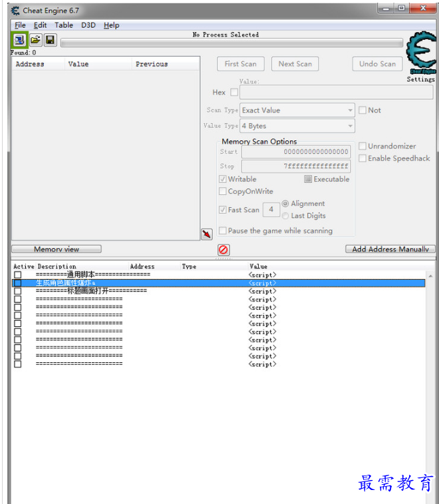The image size is (439, 504).
Task: Activate the 标题画面打开 script checkbox
Action: (x=18, y=291)
